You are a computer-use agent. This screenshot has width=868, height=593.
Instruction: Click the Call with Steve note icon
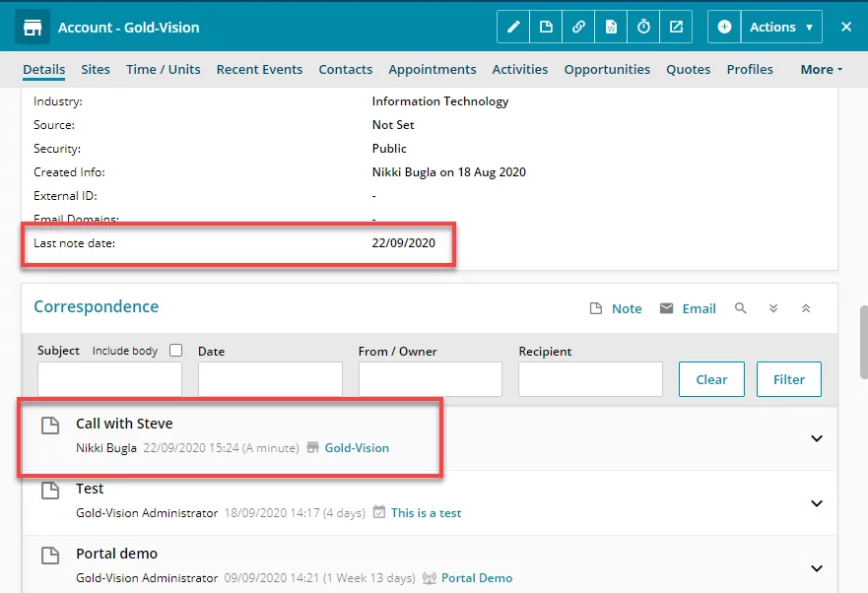(50, 426)
